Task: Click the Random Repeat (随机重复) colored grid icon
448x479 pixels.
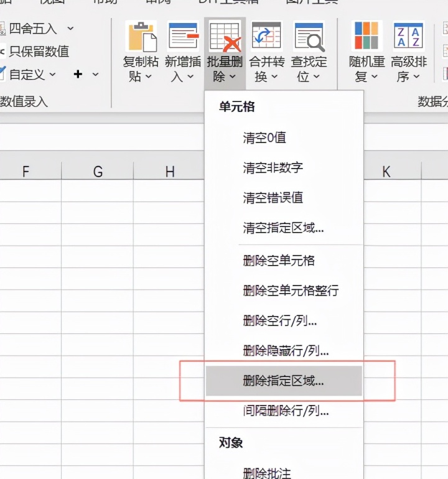Action: 366,36
